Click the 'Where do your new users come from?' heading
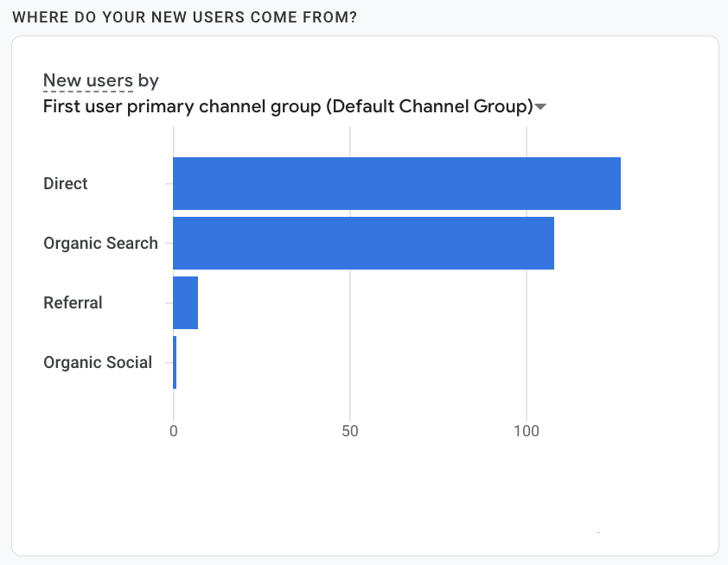Image resolution: width=728 pixels, height=565 pixels. pos(185,18)
